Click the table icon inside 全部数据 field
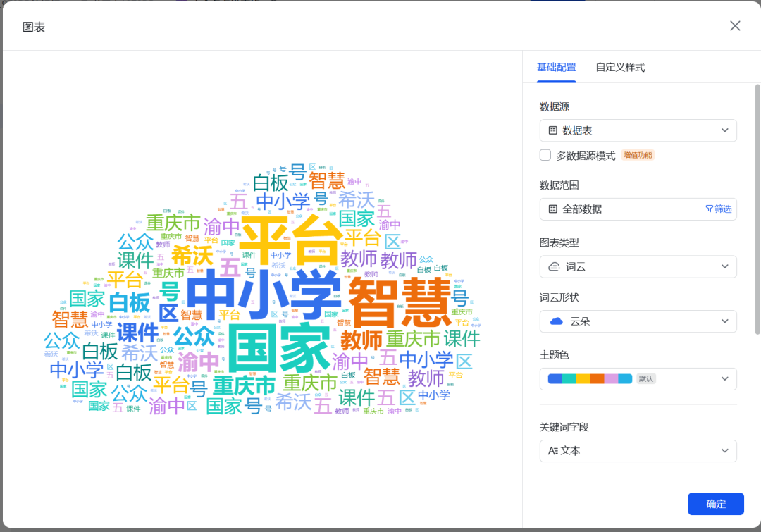 pyautogui.click(x=554, y=209)
